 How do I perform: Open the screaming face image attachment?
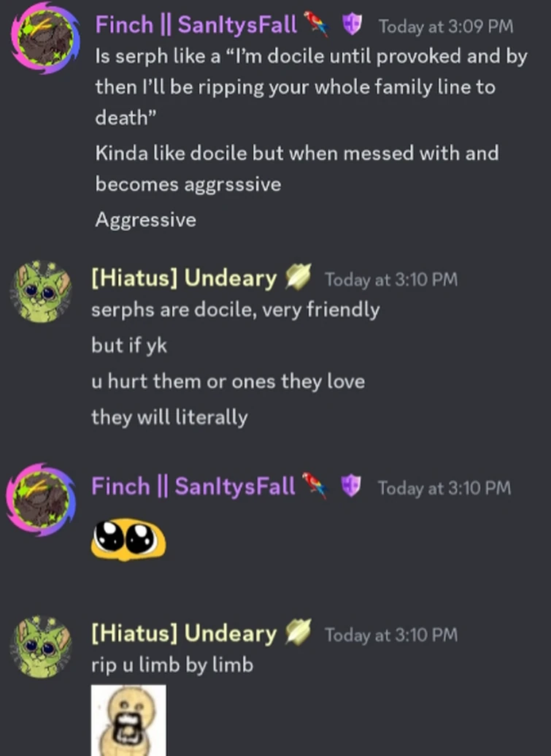pyautogui.click(x=128, y=720)
